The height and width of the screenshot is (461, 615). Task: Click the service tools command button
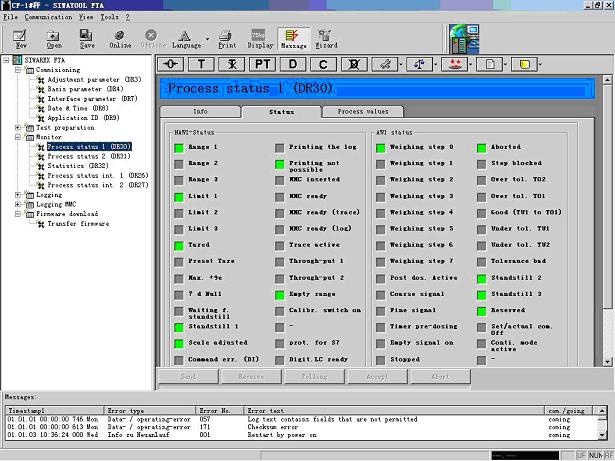[x=385, y=64]
